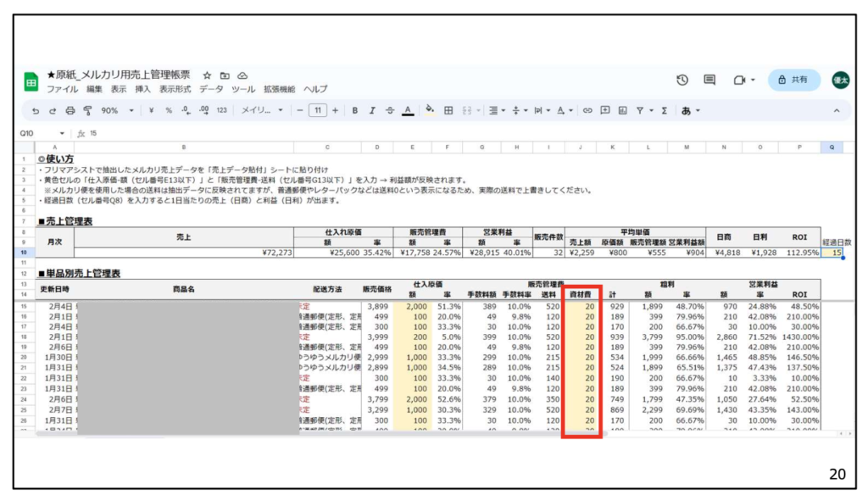The width and height of the screenshot is (868, 495).
Task: Open the Q10 name box dropdown
Action: tap(62, 133)
